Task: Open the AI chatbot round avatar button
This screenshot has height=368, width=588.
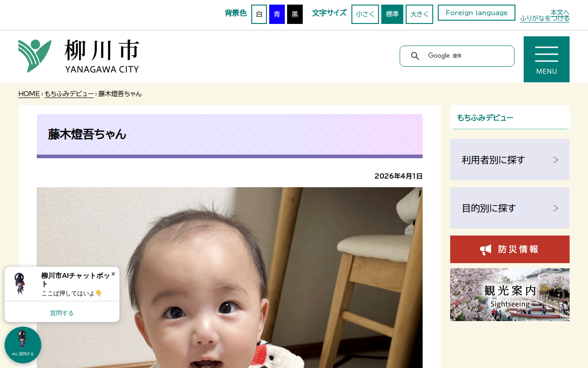Action: click(23, 345)
